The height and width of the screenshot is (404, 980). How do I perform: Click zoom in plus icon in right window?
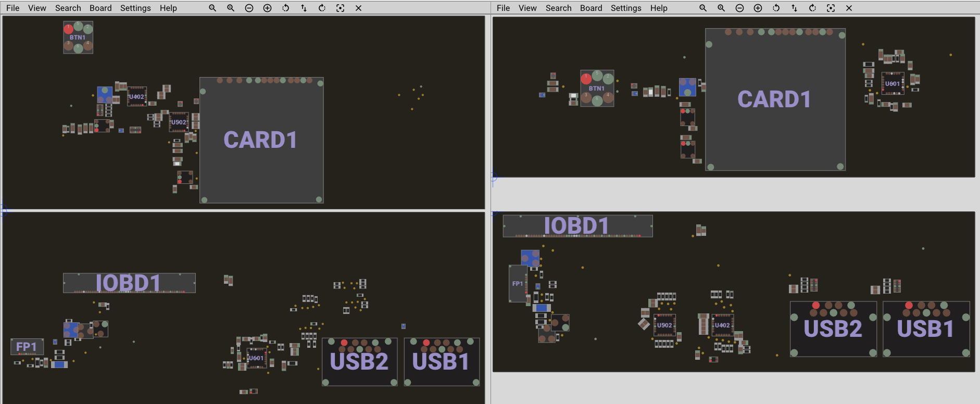coord(758,8)
